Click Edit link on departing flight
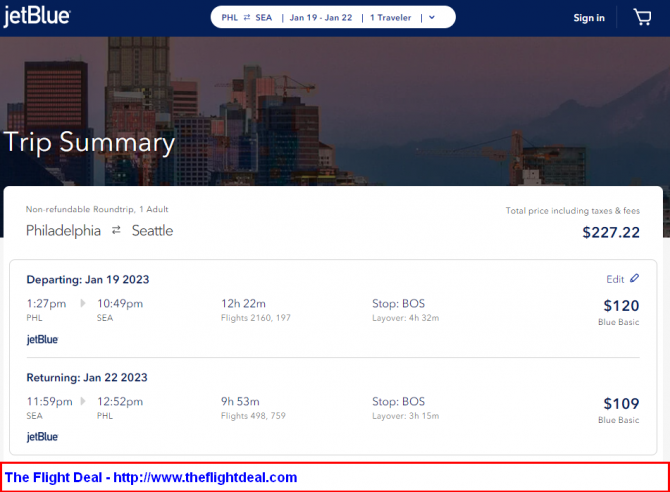 615,279
